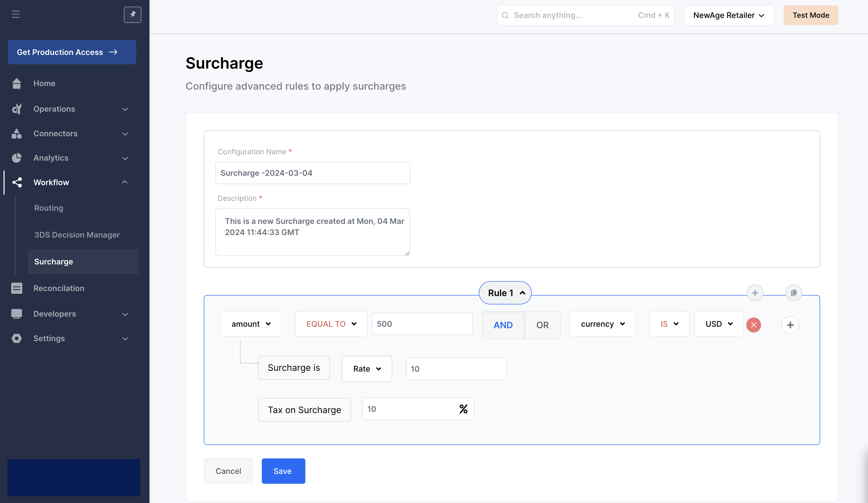
Task: Select the OR logical operator
Action: coord(542,325)
